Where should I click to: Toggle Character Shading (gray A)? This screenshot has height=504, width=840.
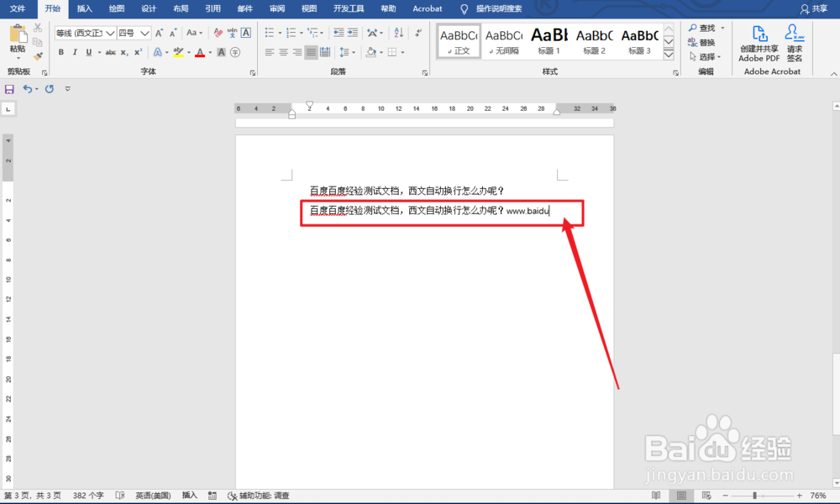tap(221, 52)
